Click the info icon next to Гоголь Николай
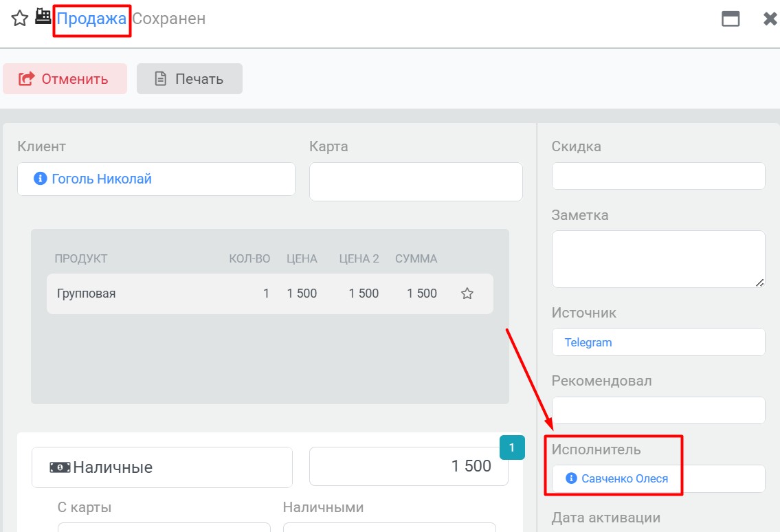The image size is (780, 532). (x=41, y=178)
